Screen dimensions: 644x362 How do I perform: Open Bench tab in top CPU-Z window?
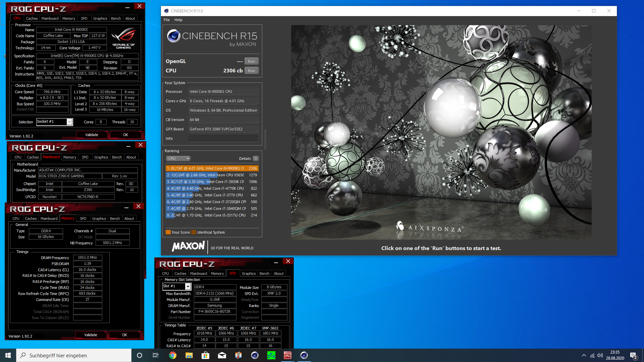click(116, 18)
